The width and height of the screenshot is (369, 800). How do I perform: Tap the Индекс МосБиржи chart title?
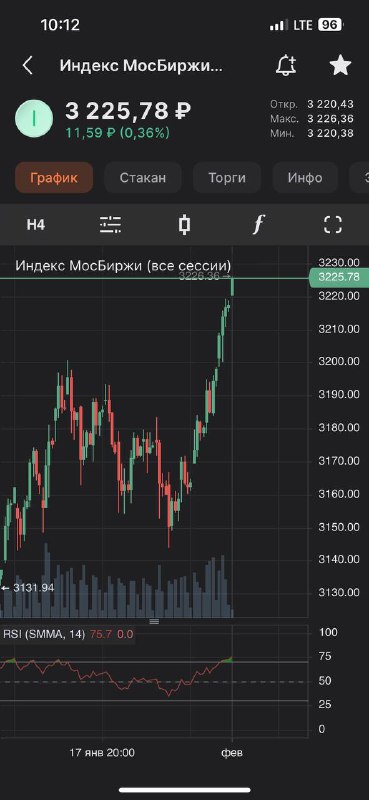(123, 266)
